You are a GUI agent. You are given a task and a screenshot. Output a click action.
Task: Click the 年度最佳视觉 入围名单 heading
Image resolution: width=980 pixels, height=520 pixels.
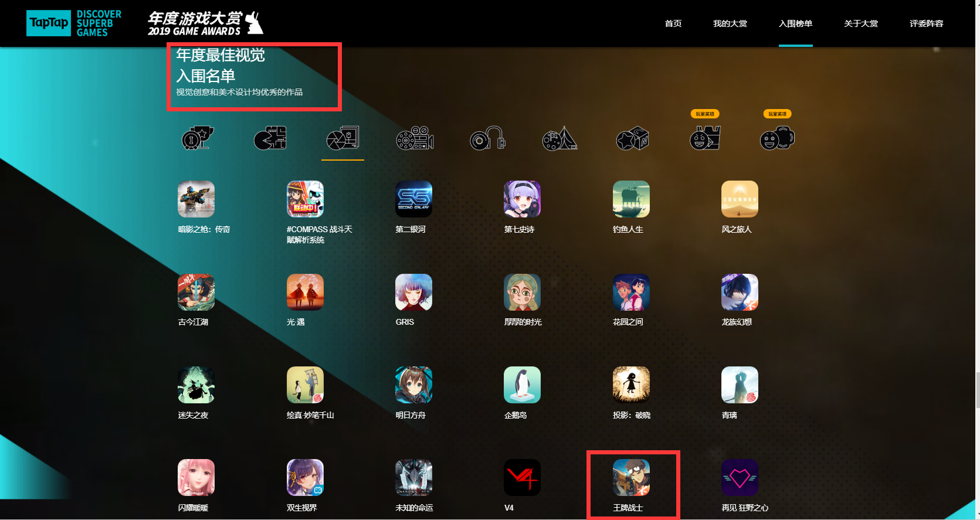tap(221, 65)
